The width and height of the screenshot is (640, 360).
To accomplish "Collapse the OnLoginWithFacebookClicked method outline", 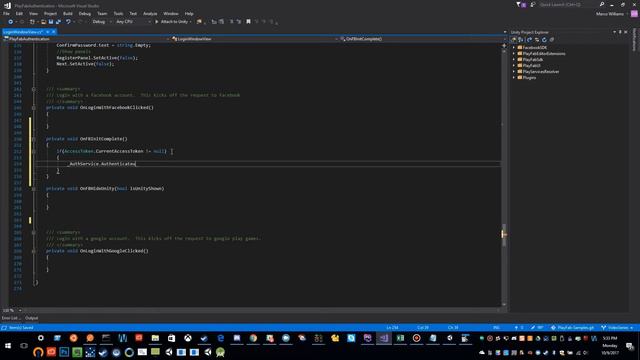I will [x=34, y=108].
